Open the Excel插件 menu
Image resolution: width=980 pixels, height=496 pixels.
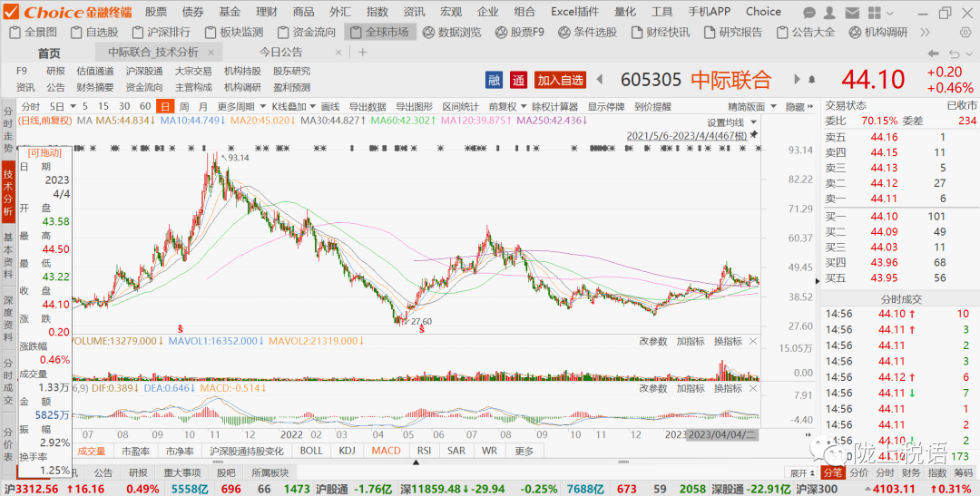574,12
